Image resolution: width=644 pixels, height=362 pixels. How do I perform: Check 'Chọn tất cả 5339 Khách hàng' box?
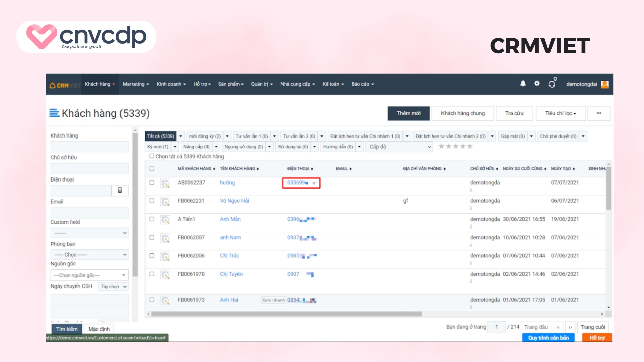coord(152,156)
